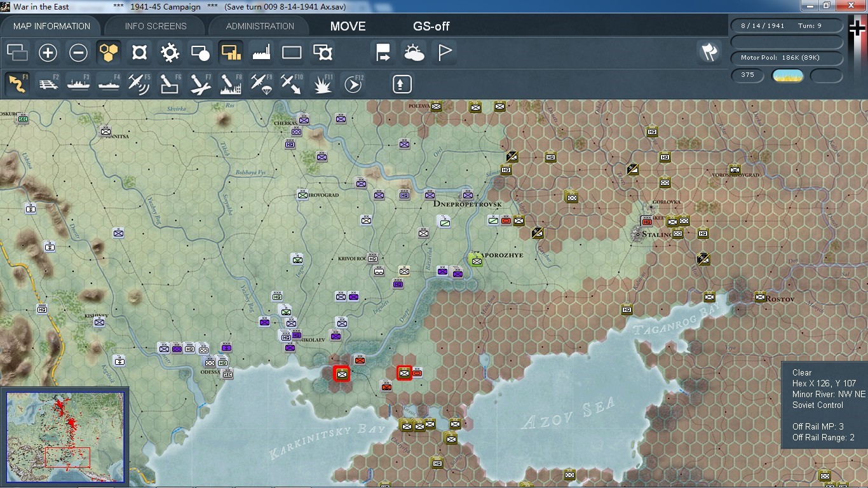Screen dimensions: 868x488
Task: Click the 375 points box
Action: point(748,76)
